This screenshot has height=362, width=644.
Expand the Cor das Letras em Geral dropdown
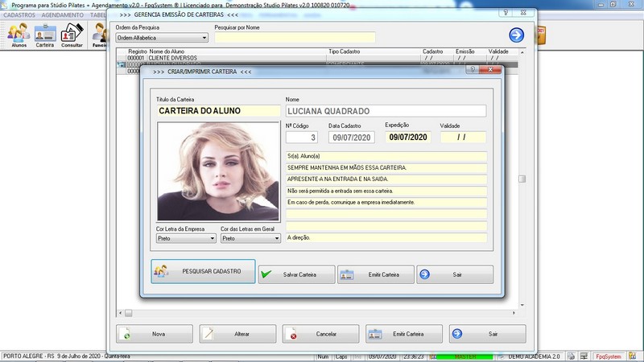coord(250,238)
